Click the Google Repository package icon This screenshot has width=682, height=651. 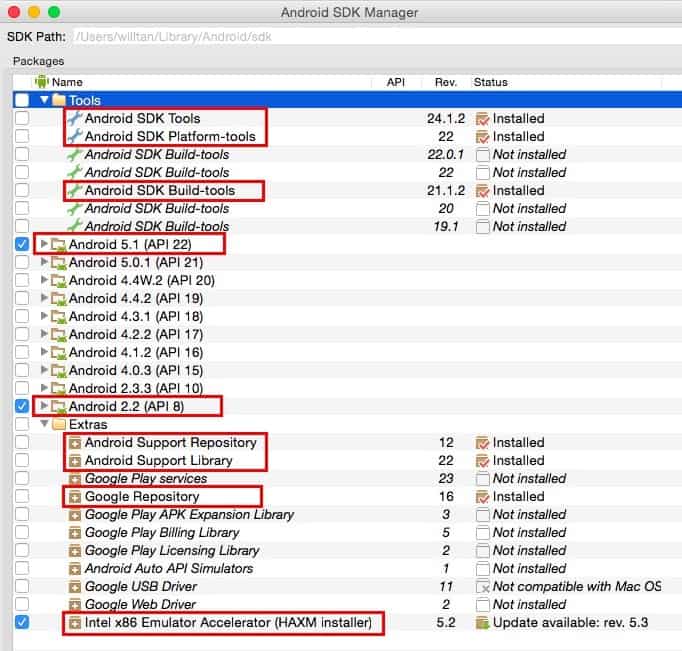coord(75,497)
